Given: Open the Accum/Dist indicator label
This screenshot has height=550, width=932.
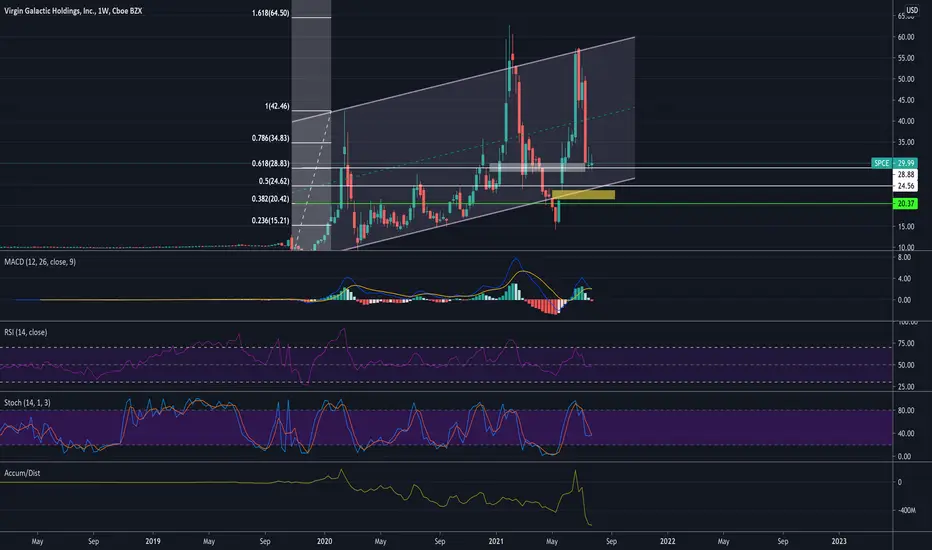Looking at the screenshot, I should point(22,473).
